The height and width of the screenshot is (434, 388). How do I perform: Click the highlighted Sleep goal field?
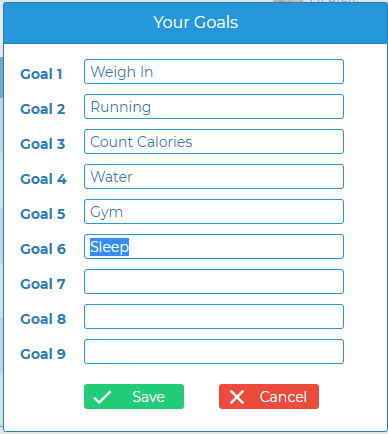point(214,247)
